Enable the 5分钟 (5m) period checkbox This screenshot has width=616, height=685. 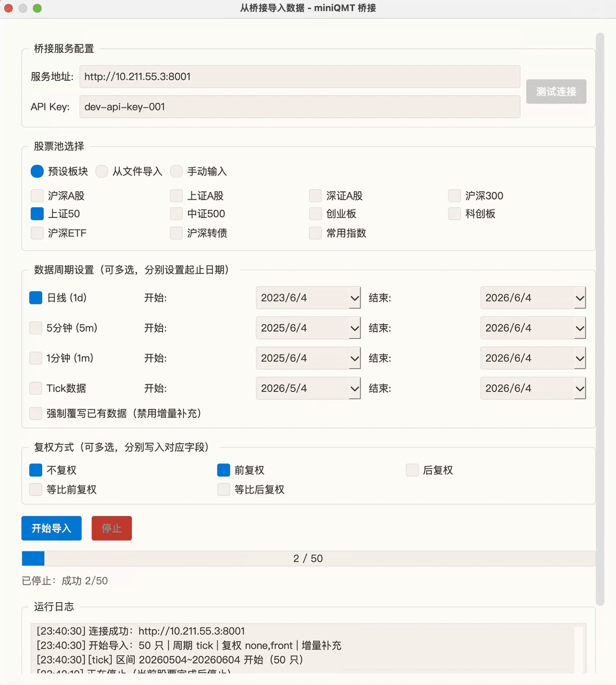click(x=36, y=328)
